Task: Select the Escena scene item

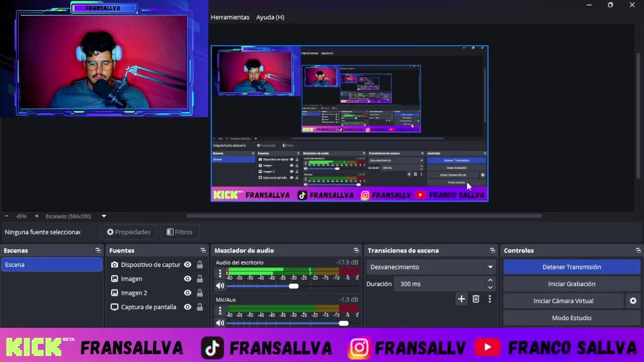Action: (52, 264)
